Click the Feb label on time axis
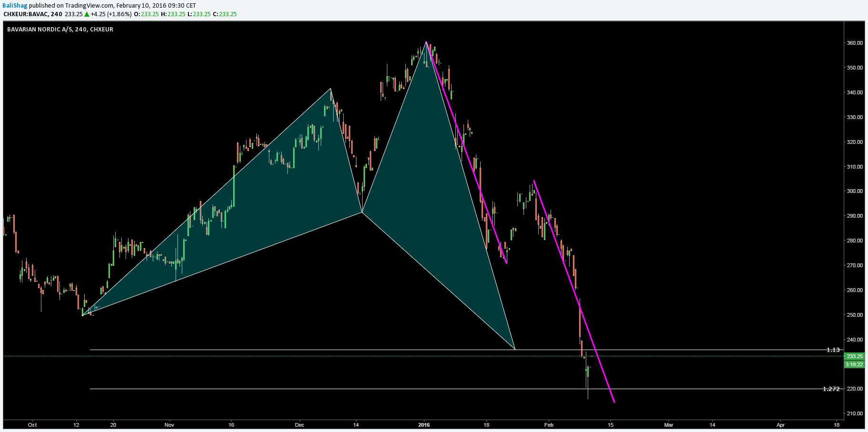Image resolution: width=868 pixels, height=432 pixels. click(549, 424)
